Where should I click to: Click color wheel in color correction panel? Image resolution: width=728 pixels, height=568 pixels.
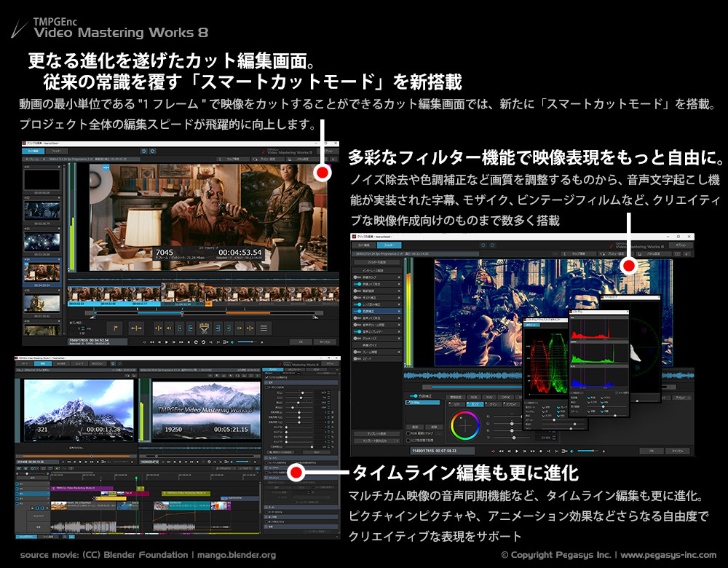pos(464,425)
